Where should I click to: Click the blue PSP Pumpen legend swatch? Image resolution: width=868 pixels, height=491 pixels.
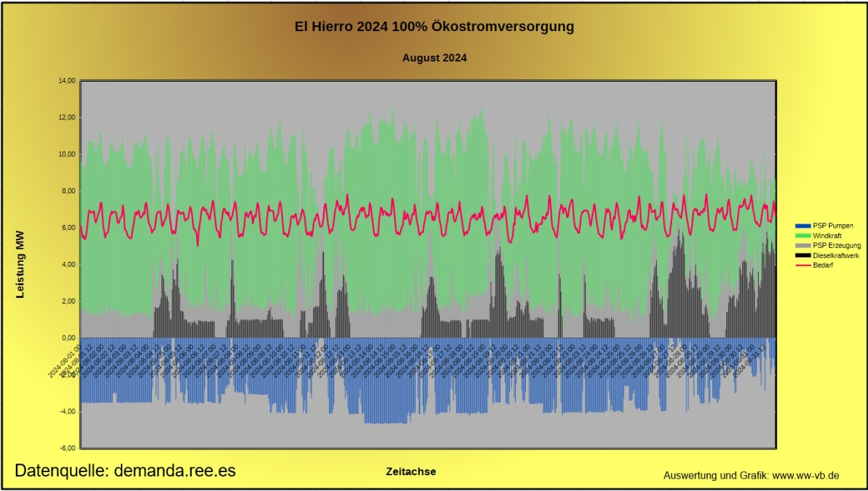pos(803,226)
